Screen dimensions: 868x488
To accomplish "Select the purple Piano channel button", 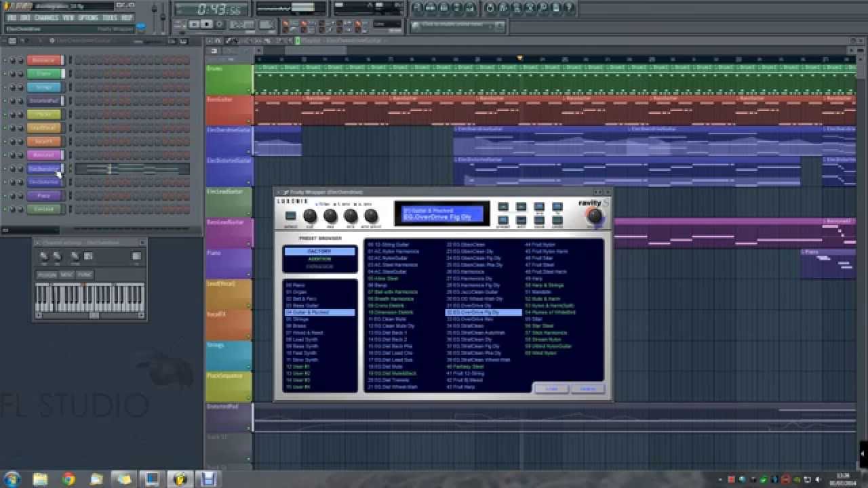I will 44,196.
